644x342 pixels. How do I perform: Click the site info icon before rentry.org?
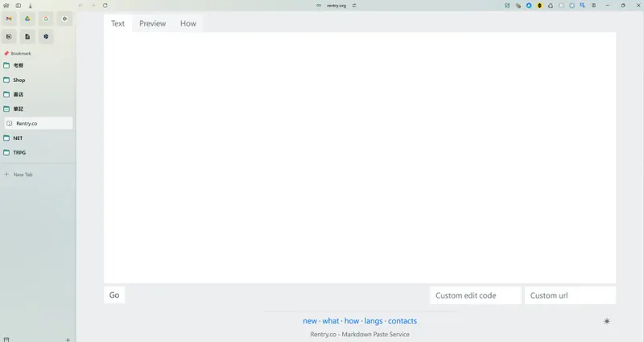coord(319,6)
